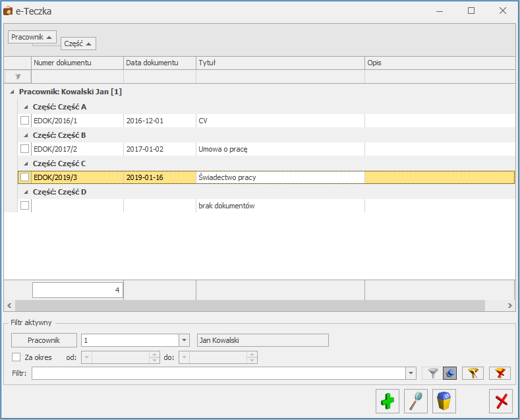Click the scroll left arrow
The image size is (520, 420).
(x=9, y=305)
